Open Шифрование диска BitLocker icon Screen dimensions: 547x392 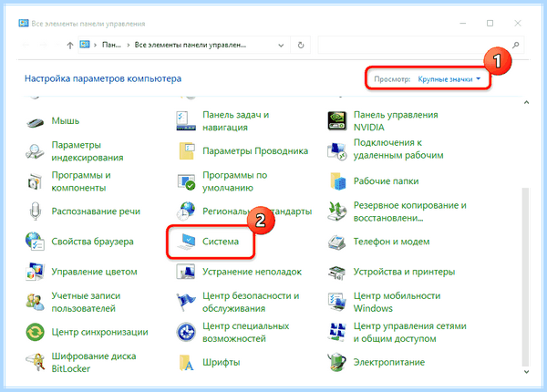pos(36,362)
